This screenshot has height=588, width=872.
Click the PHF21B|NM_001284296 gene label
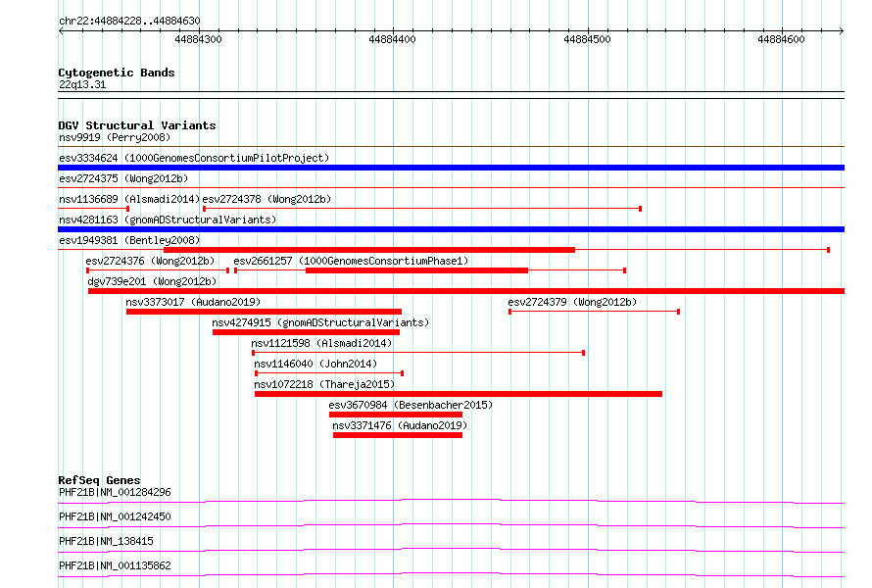115,492
